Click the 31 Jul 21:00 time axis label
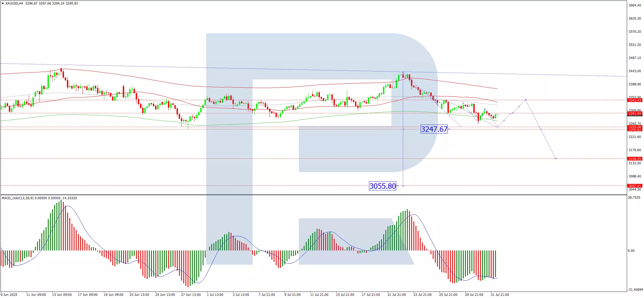The image size is (644, 298). [500, 295]
